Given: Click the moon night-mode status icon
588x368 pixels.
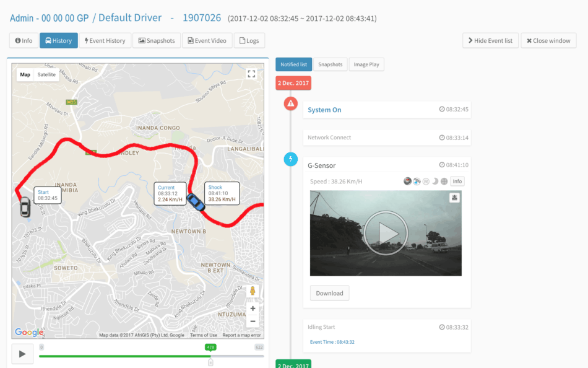Looking at the screenshot, I should pyautogui.click(x=435, y=182).
